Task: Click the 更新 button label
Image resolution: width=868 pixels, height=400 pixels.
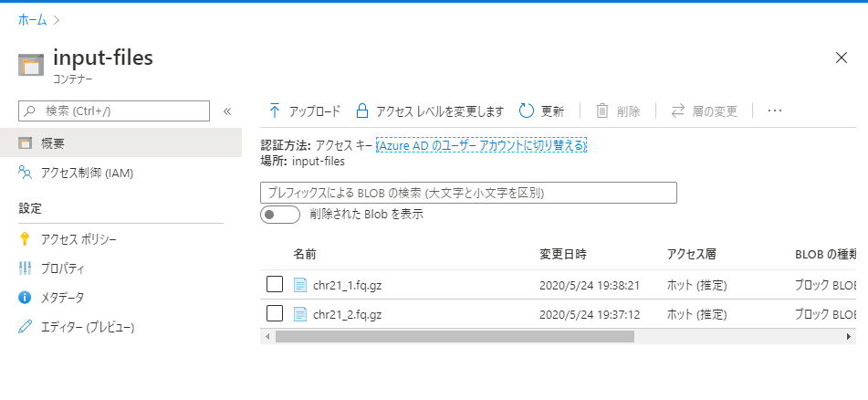Action: coord(552,111)
